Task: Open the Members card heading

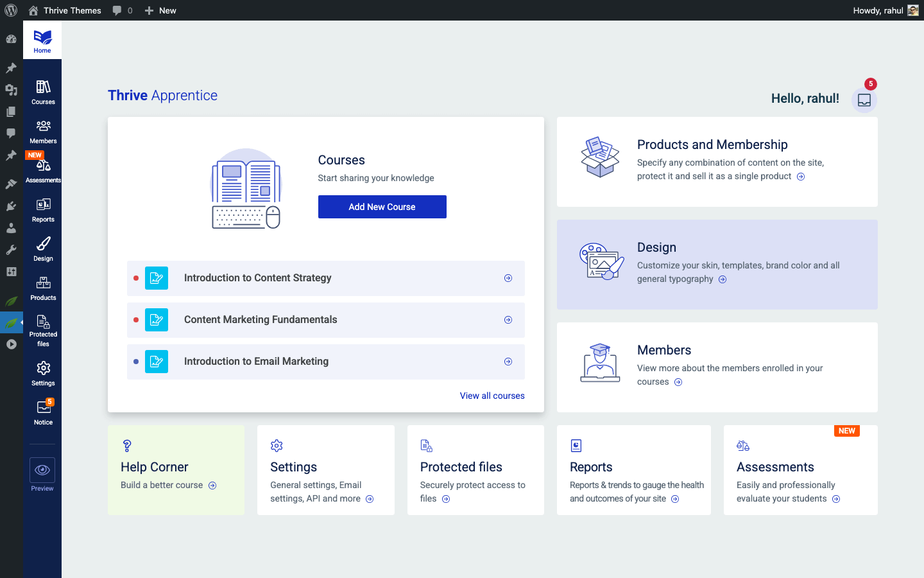Action: pyautogui.click(x=664, y=350)
